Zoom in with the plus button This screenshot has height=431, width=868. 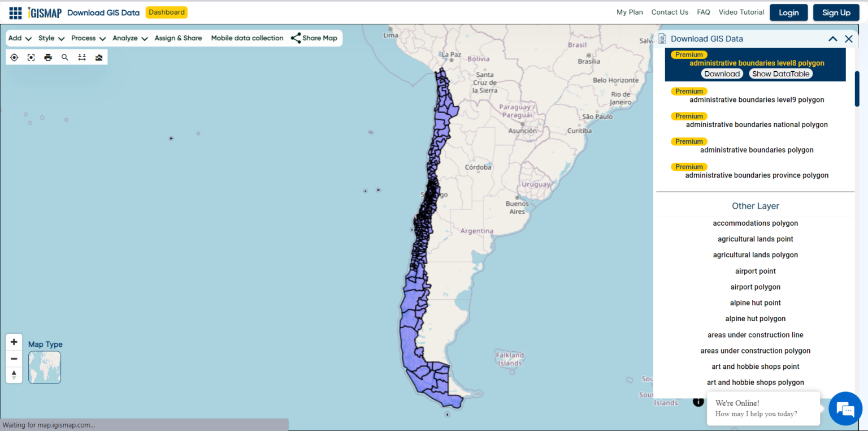coord(14,342)
